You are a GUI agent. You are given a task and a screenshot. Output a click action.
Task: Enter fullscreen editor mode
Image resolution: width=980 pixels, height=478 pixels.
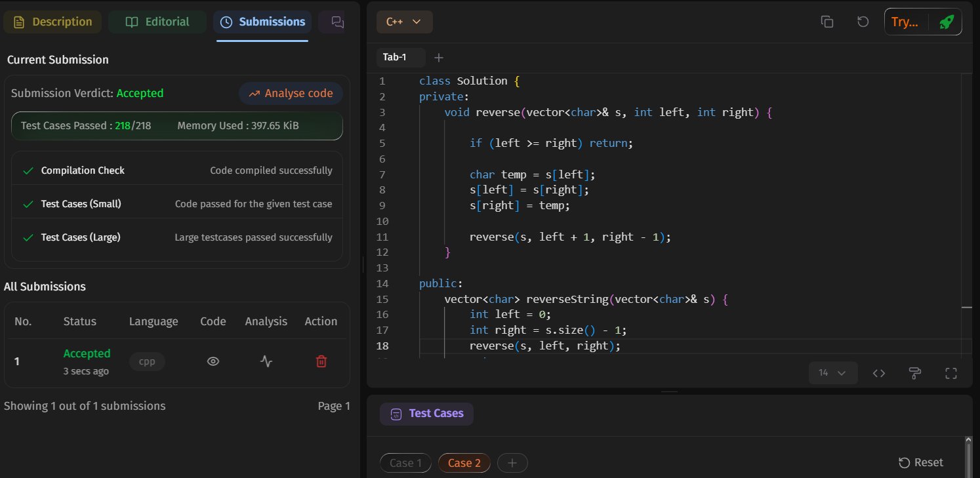click(x=951, y=373)
